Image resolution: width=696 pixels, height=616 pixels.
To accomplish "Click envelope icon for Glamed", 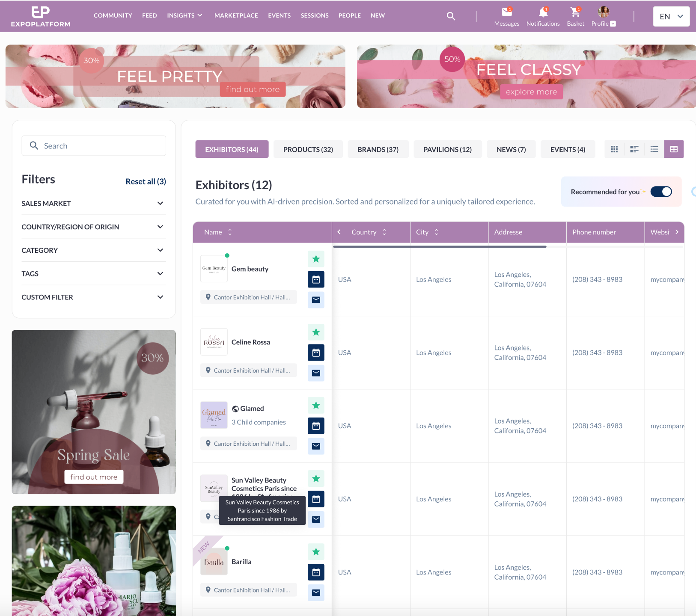I will pos(316,446).
